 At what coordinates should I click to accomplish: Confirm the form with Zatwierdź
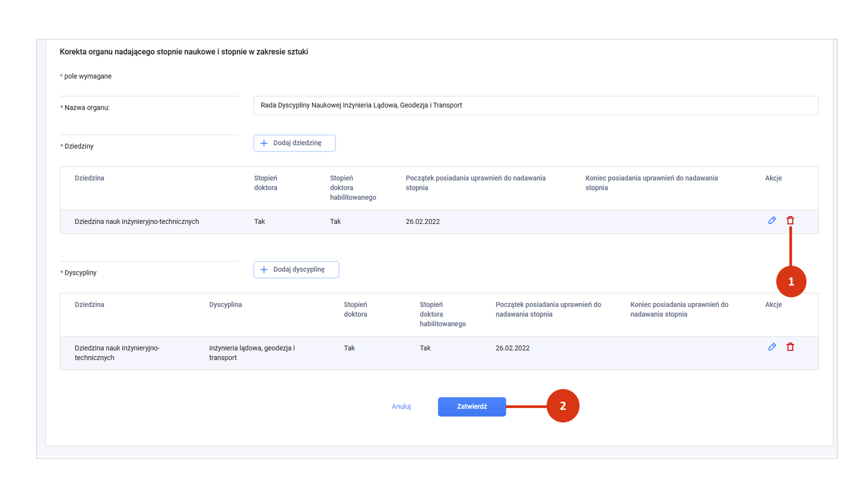click(x=472, y=407)
